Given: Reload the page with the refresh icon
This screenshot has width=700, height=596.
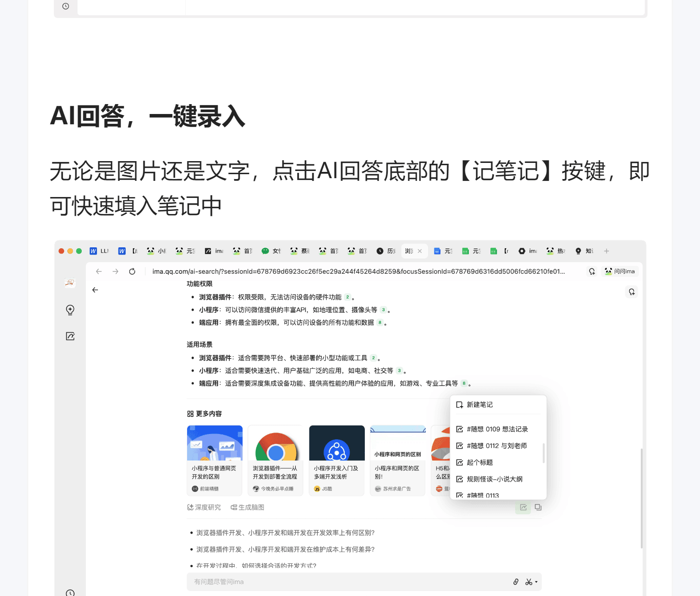Looking at the screenshot, I should click(x=132, y=272).
